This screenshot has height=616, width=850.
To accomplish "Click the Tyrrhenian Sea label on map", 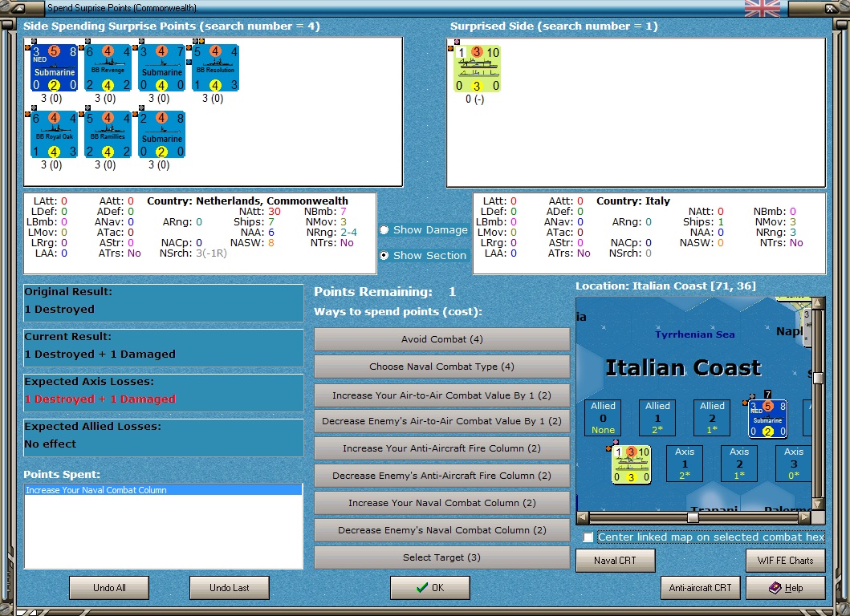I will click(x=695, y=334).
